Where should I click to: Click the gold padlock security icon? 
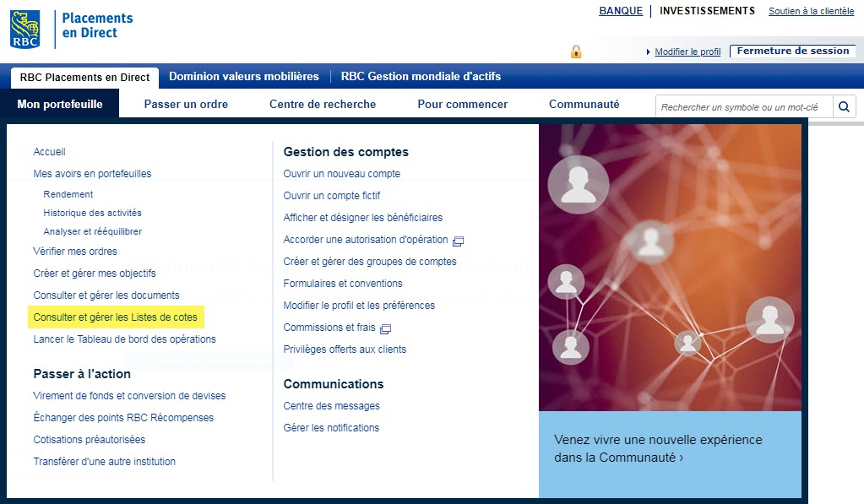(x=576, y=51)
